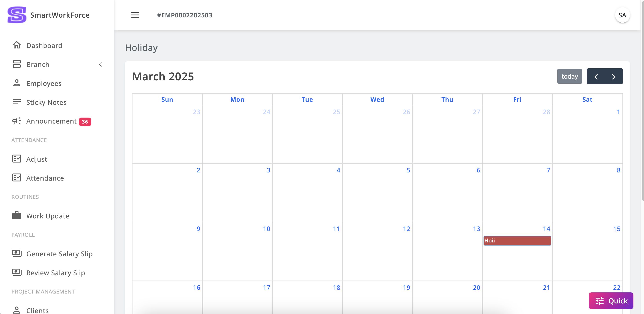Open the SA user avatar menu
Viewport: 644px width, 314px height.
pos(622,15)
